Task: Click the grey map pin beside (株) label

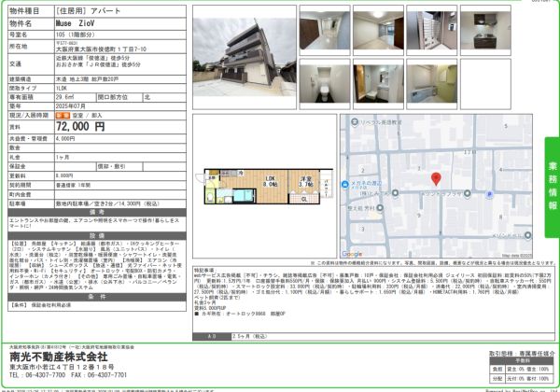Action: (395, 193)
